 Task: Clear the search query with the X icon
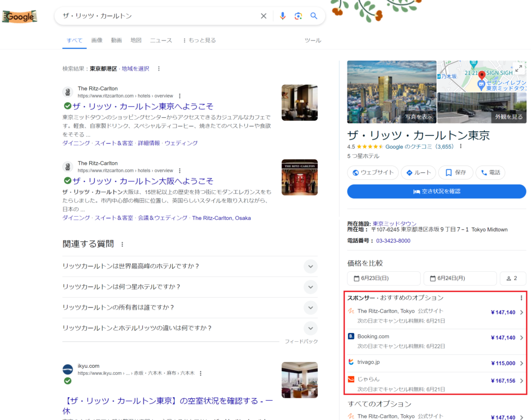click(x=263, y=16)
